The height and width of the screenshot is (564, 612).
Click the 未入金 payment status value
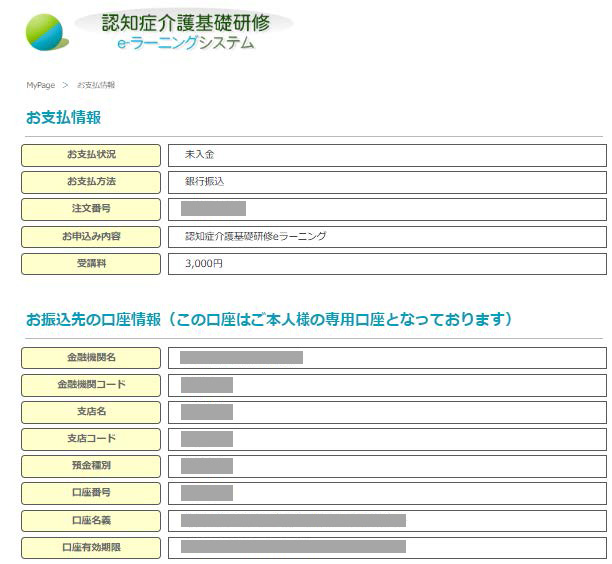pos(200,155)
